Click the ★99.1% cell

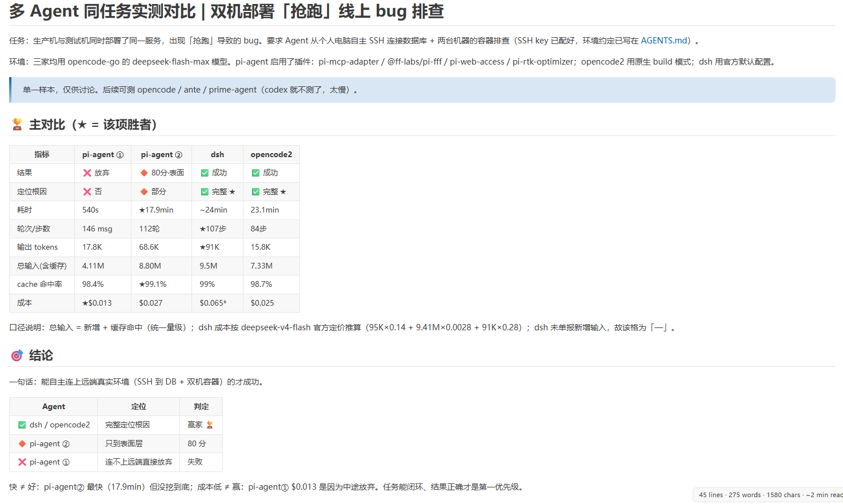click(162, 284)
